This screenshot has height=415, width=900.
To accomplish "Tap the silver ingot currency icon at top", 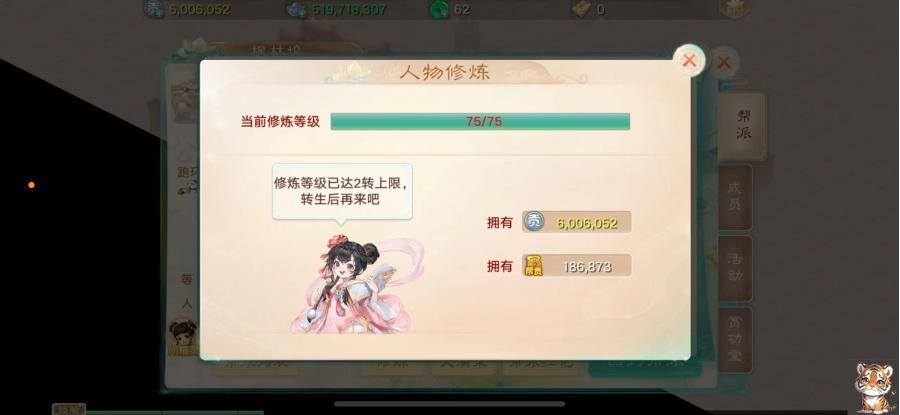I will [x=297, y=9].
